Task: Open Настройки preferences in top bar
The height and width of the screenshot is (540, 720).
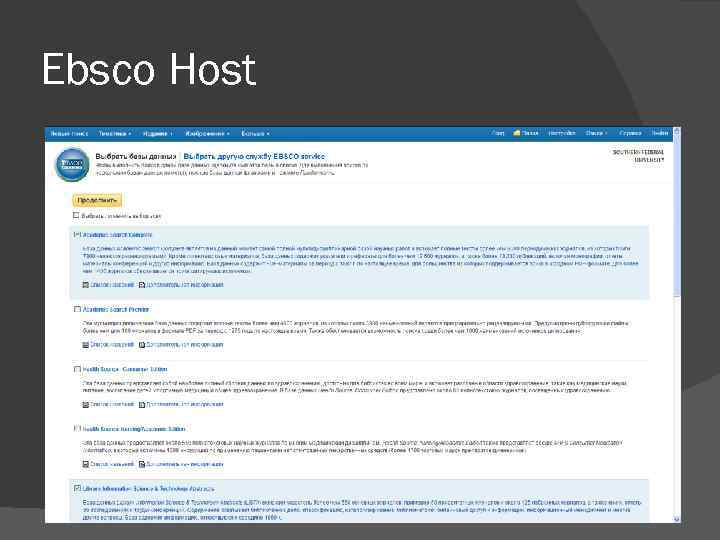Action: (562, 133)
